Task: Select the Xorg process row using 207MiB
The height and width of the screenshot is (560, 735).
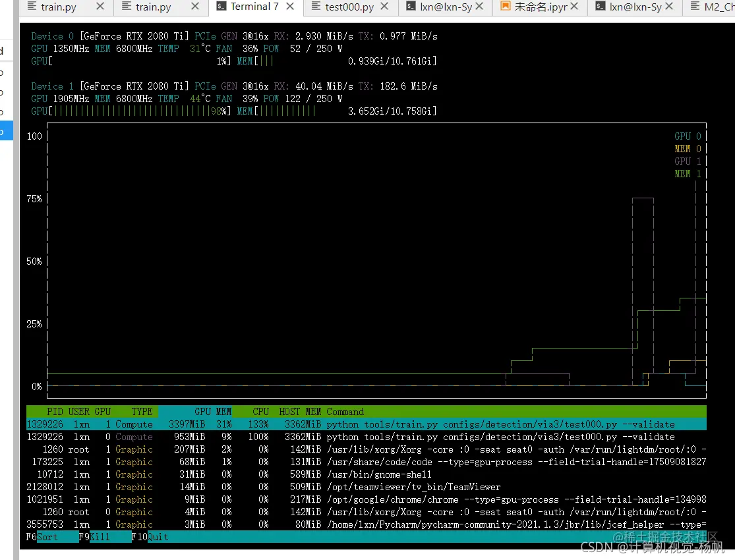Action: [366, 450]
